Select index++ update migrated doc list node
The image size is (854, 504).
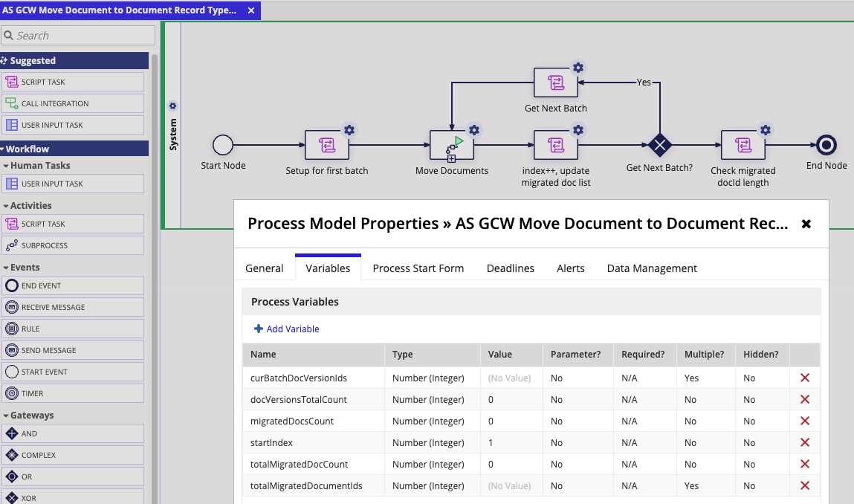(555, 145)
